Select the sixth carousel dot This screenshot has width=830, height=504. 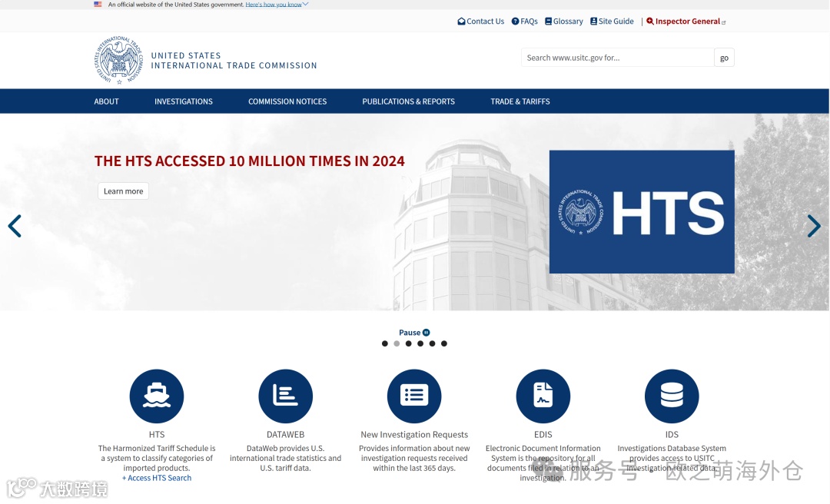point(444,343)
